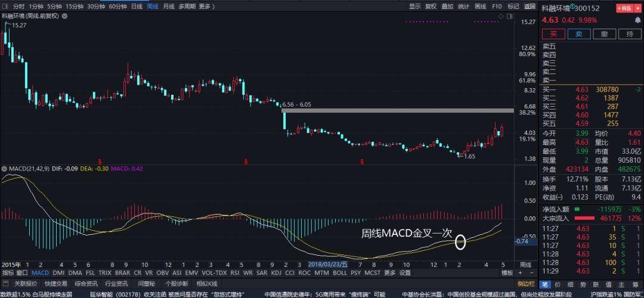The width and height of the screenshot is (644, 298).
Task: Select the 笔 tick tab
Action: pyautogui.click(x=545, y=284)
